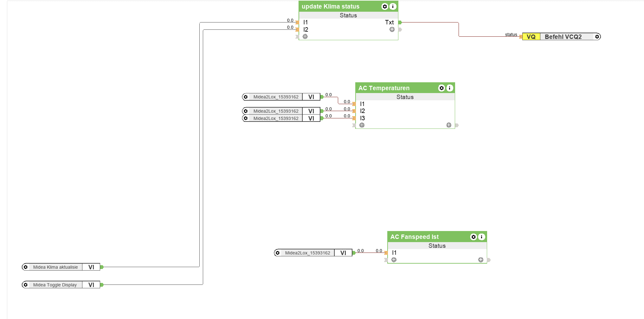Show info for AC Fanspeed Ist block
This screenshot has height=319, width=644.
[481, 237]
